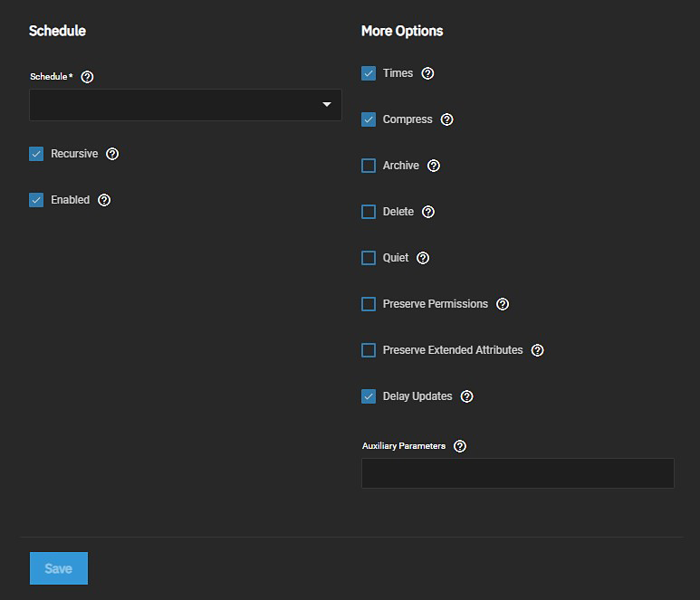Show help for Auxiliary Parameters

[460, 446]
